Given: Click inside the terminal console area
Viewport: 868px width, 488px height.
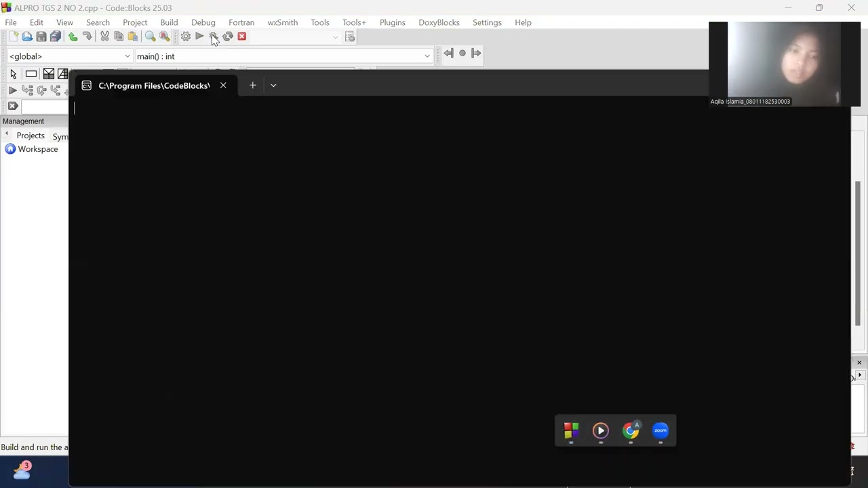Looking at the screenshot, I should pyautogui.click(x=459, y=291).
